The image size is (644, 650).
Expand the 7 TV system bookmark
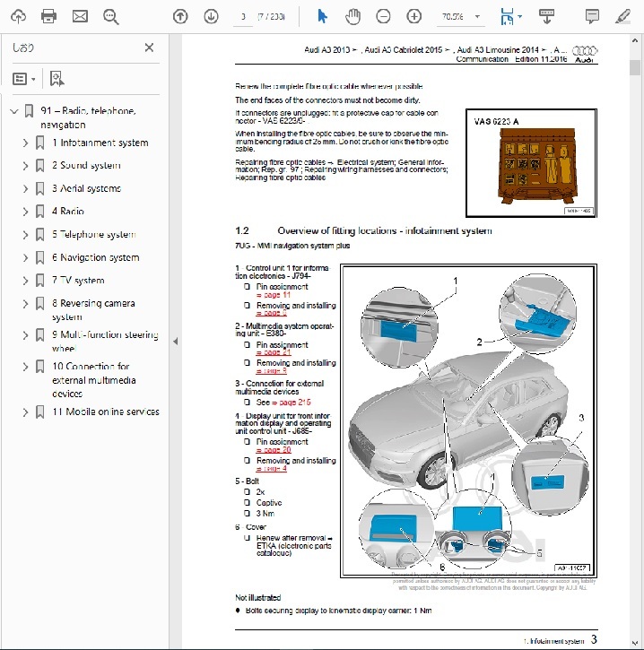[x=25, y=281]
